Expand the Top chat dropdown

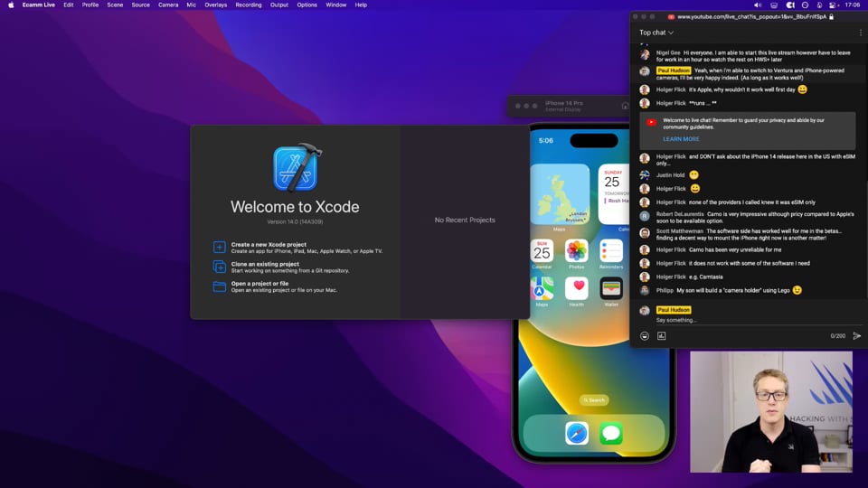[x=656, y=33]
